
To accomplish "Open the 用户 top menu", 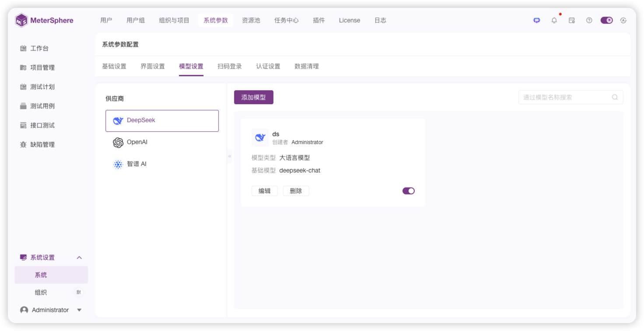I will click(106, 20).
